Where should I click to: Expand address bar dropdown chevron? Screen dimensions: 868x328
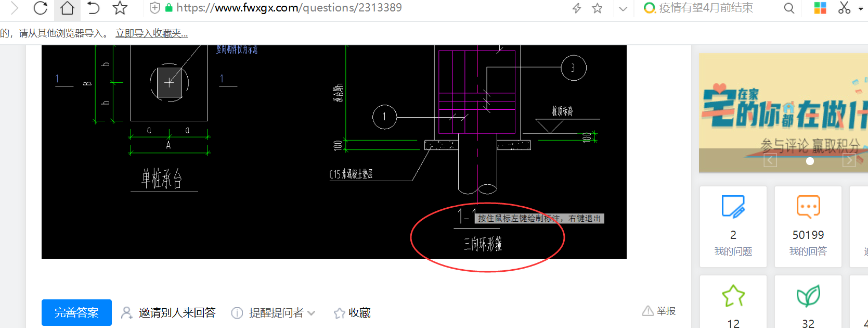point(623,9)
